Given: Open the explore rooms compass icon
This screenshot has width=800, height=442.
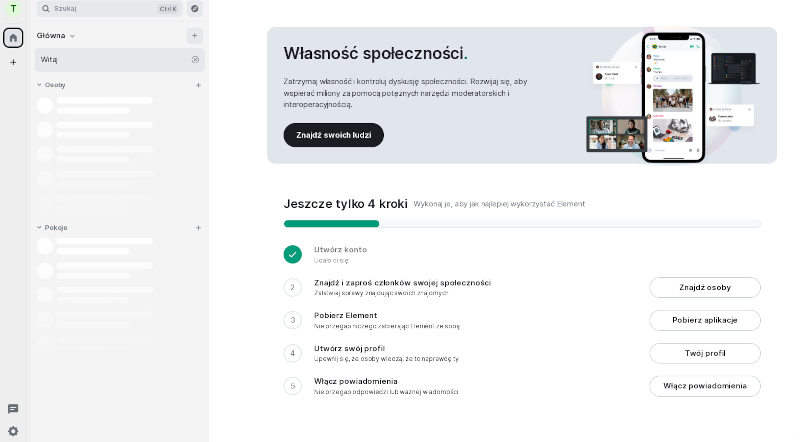Looking at the screenshot, I should pos(194,9).
